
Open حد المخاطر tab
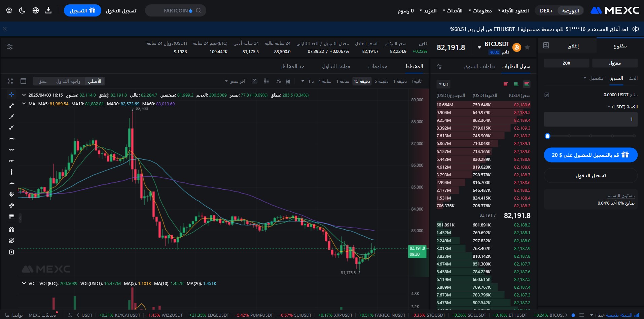[292, 66]
